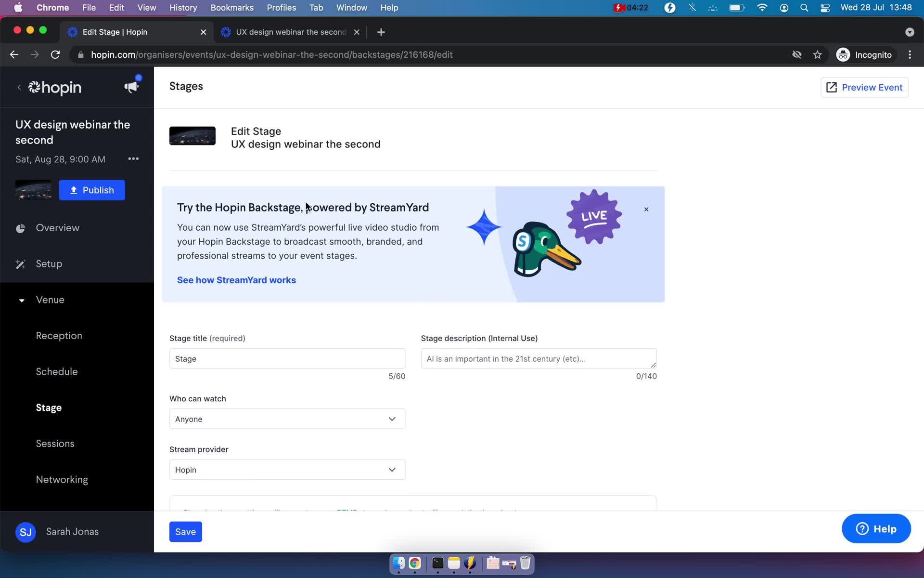Click tab search dropdown arrow
This screenshot has height=578, width=924.
[x=910, y=32]
